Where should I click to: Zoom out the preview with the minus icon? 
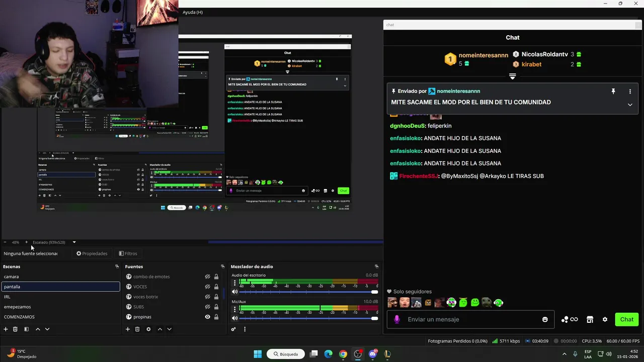point(5,242)
